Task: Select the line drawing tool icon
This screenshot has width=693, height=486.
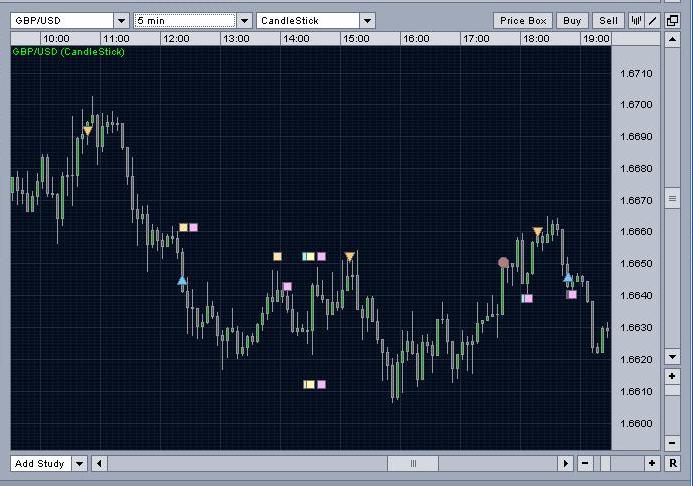Action: tap(653, 21)
